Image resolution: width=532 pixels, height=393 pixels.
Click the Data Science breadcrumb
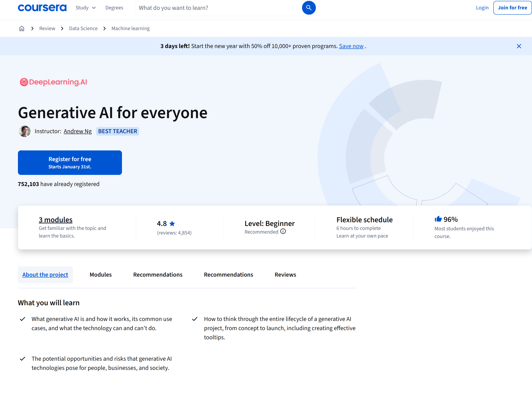point(83,29)
